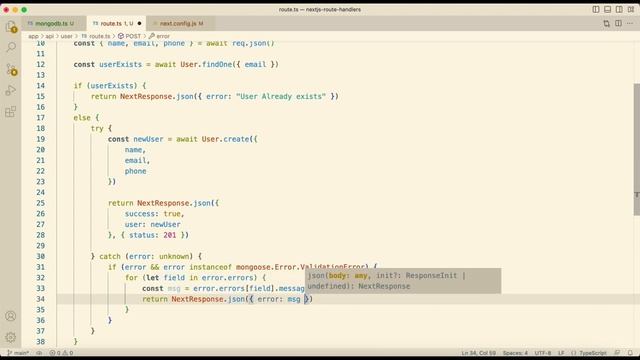The width and height of the screenshot is (640, 360).
Task: Click line number 34 in the gutter
Action: 40,299
